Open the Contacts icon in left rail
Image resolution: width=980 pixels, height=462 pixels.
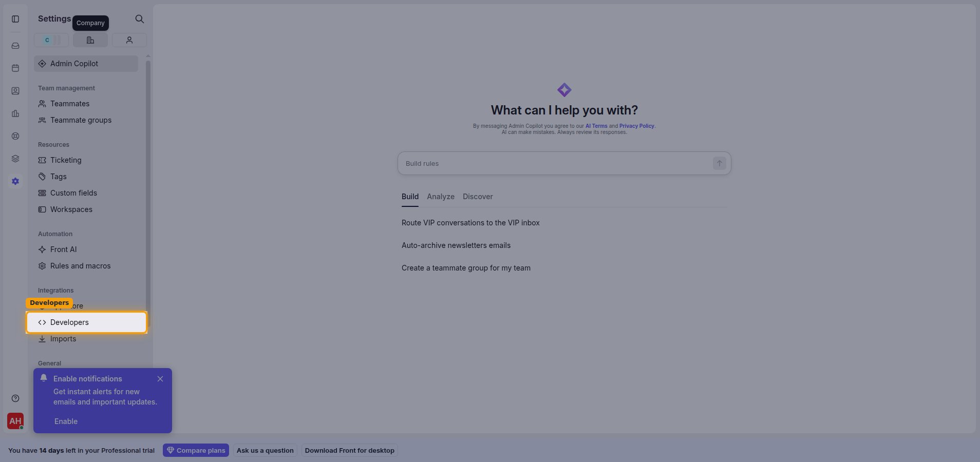(15, 91)
